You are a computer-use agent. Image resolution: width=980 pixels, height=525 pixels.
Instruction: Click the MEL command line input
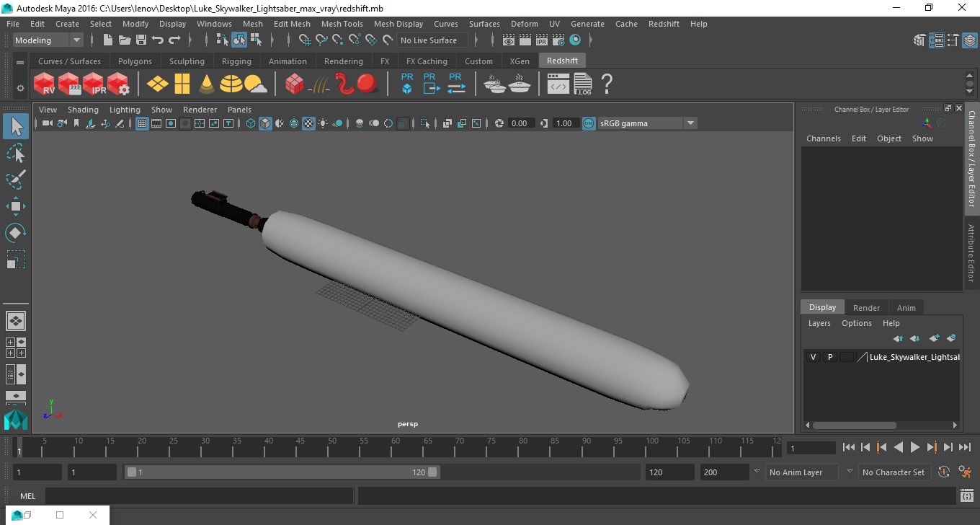(199, 496)
